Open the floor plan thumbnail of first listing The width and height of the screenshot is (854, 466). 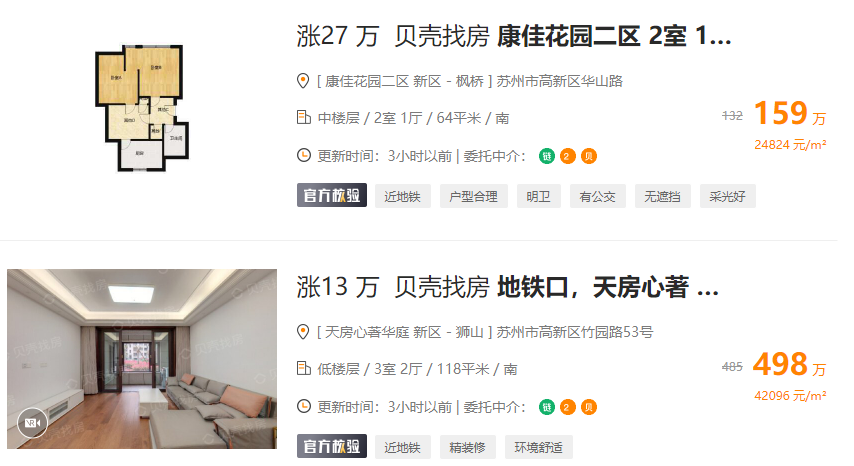[142, 108]
